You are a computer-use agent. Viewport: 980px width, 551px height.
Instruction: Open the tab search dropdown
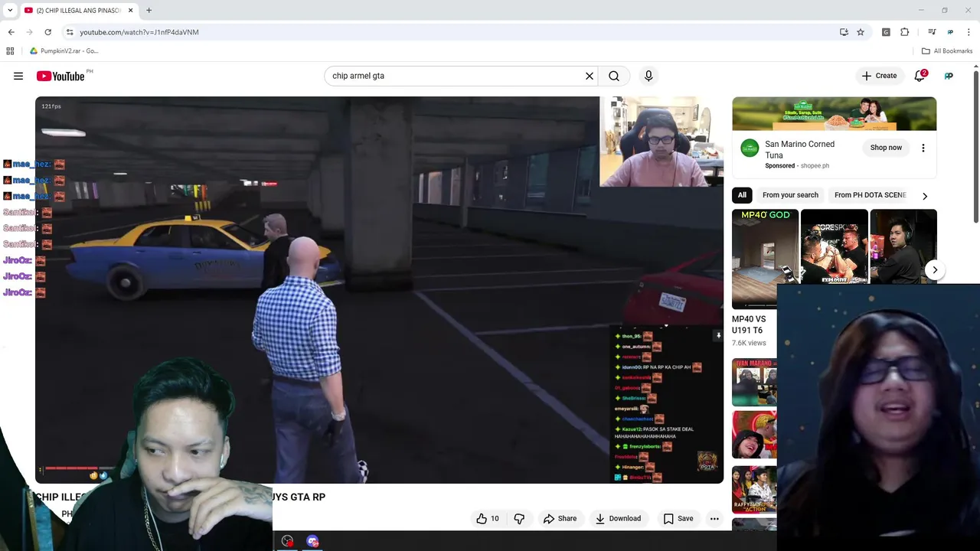[10, 11]
